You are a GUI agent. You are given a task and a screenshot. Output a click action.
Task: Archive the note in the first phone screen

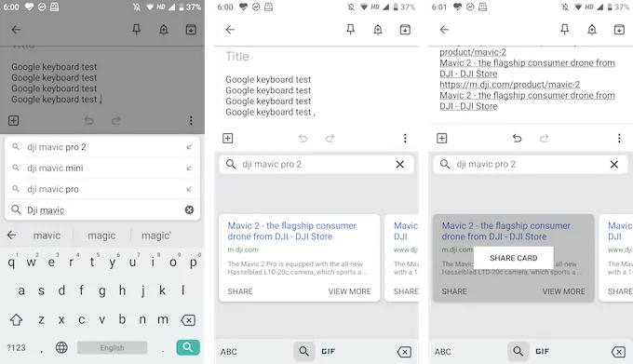pos(191,30)
